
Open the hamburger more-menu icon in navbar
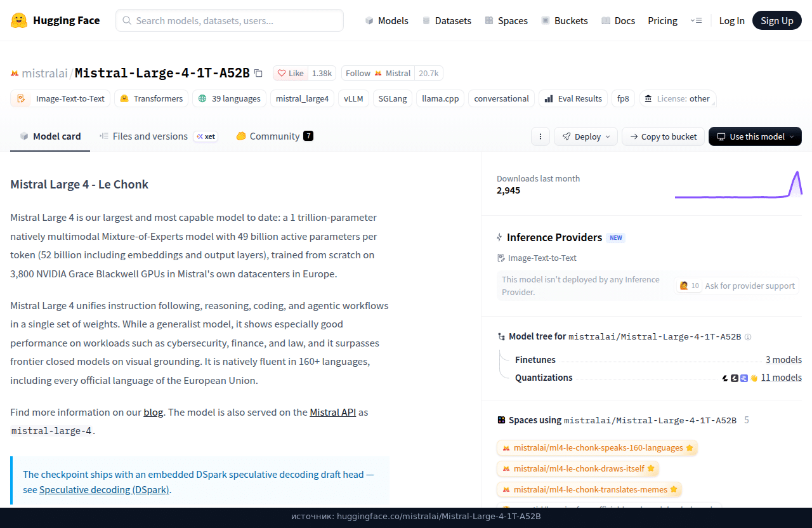pyautogui.click(x=696, y=20)
